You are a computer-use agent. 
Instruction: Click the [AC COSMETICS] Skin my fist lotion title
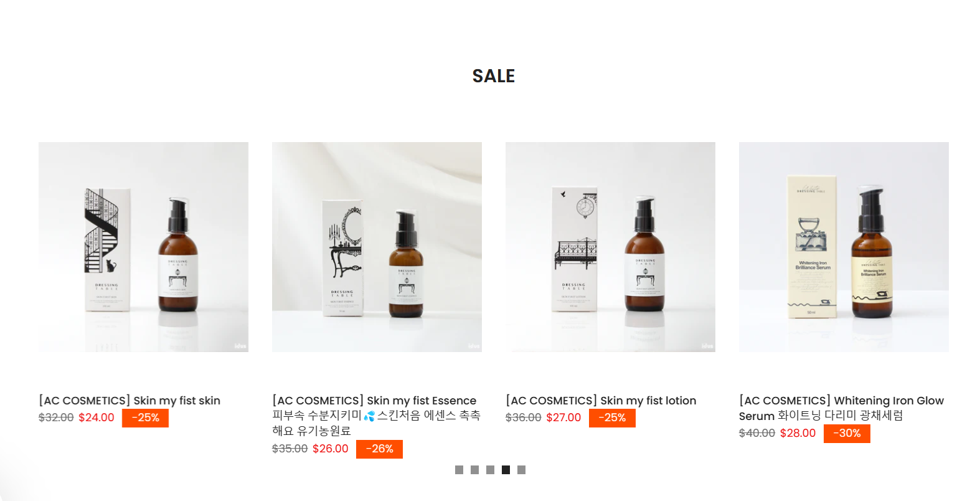pos(601,401)
